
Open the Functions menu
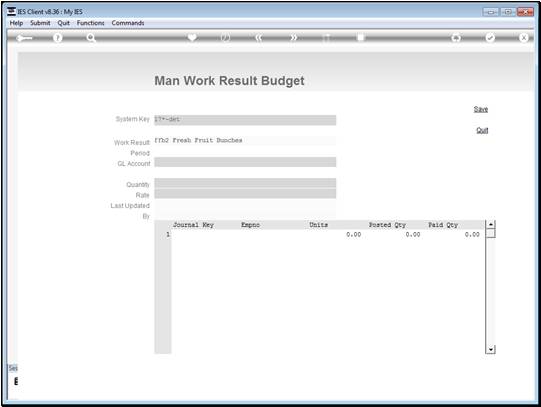[x=90, y=23]
